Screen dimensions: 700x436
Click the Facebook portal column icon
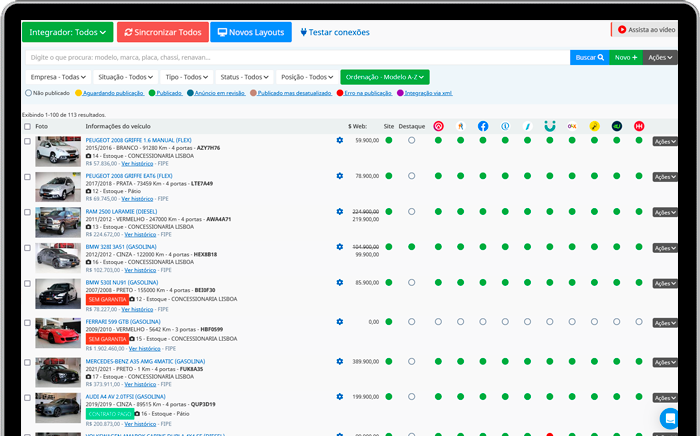tap(482, 126)
